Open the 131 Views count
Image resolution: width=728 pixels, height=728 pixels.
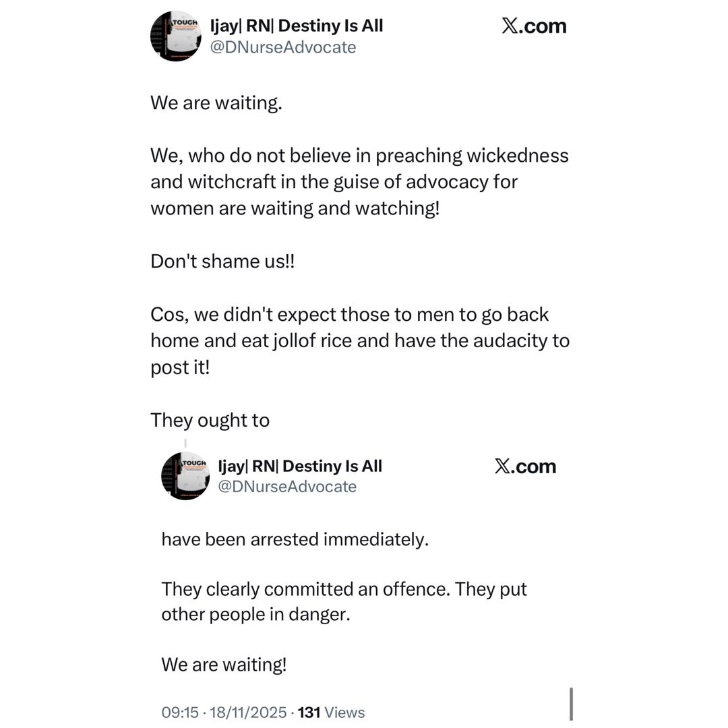coord(331,712)
